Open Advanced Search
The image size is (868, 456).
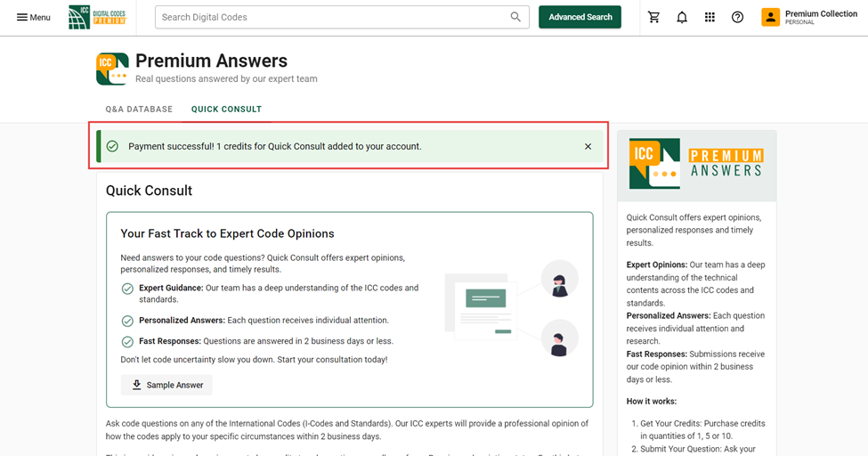pyautogui.click(x=580, y=17)
